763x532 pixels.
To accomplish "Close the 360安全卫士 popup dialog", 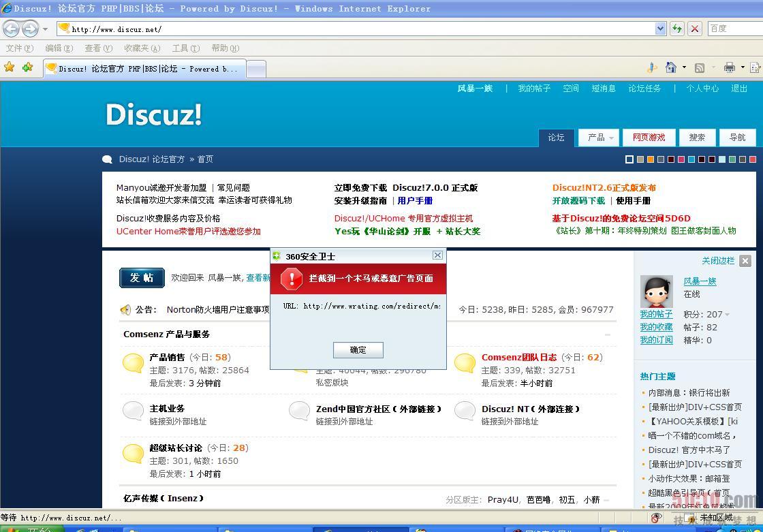I will tap(437, 255).
